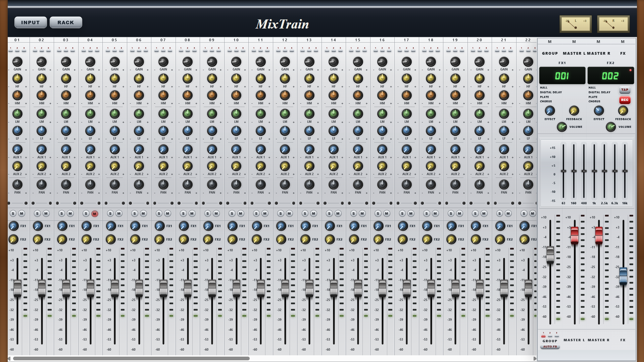Adjust the GAIN knob on channel 01
Screen dimensions: 644x362
pos(17,61)
